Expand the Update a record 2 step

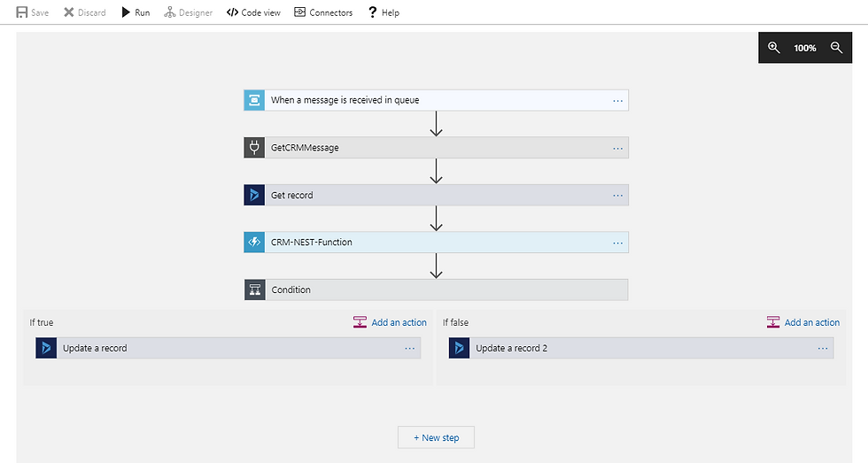(641, 348)
